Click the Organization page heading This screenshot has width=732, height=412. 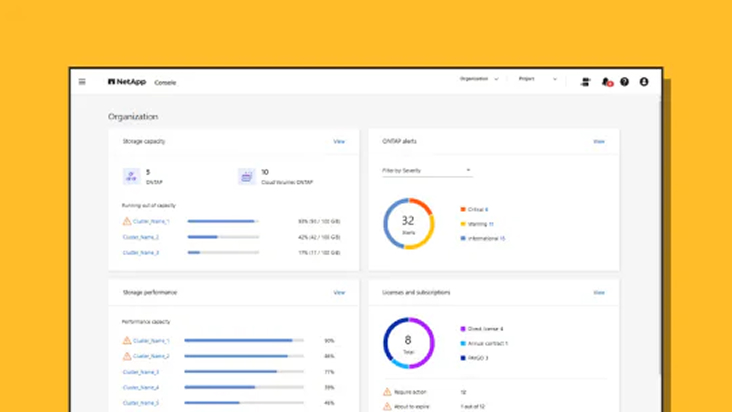tap(133, 117)
